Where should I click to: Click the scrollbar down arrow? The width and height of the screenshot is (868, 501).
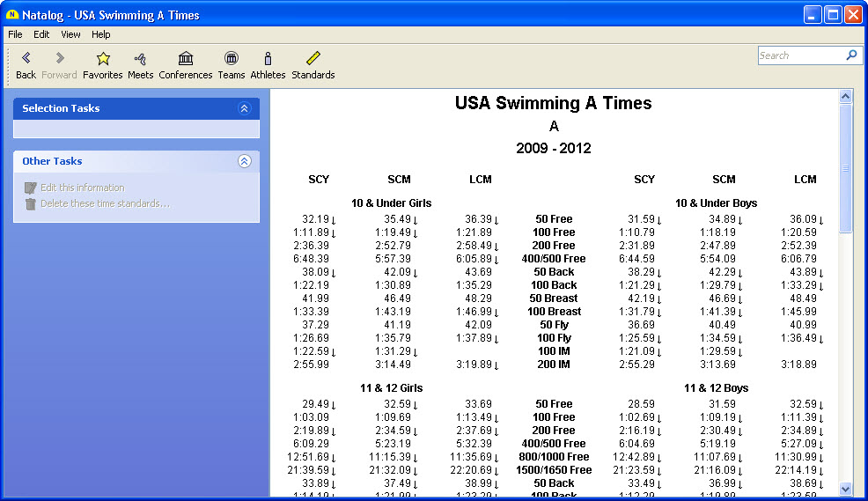tap(846, 489)
